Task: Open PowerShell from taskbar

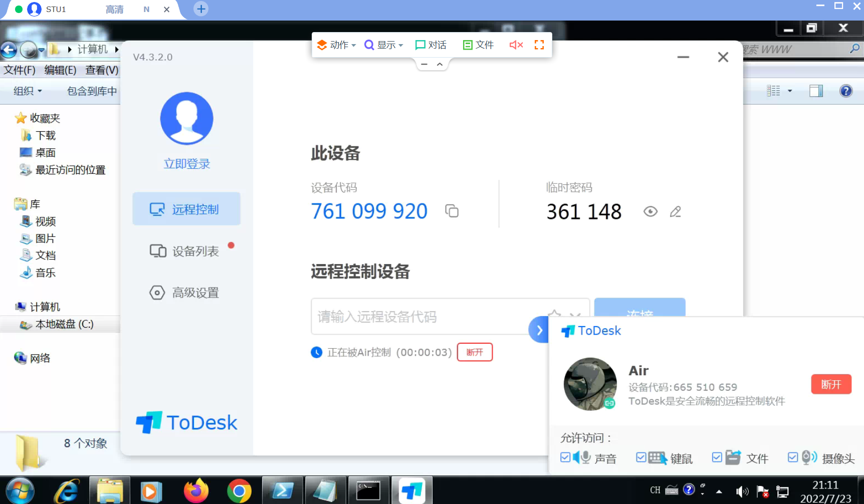Action: pyautogui.click(x=282, y=490)
